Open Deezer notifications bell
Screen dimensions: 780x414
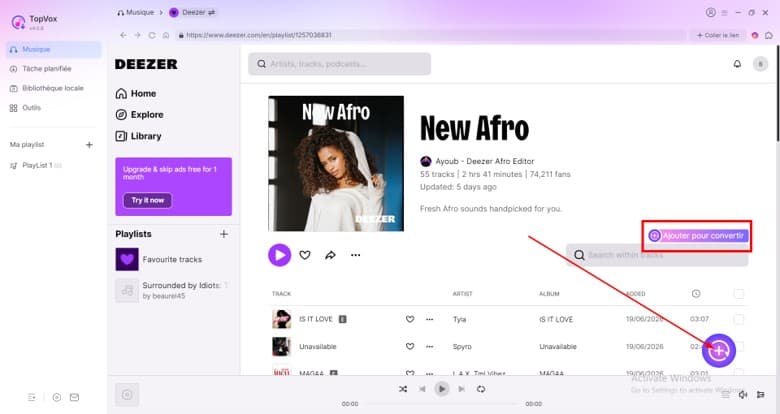click(737, 64)
